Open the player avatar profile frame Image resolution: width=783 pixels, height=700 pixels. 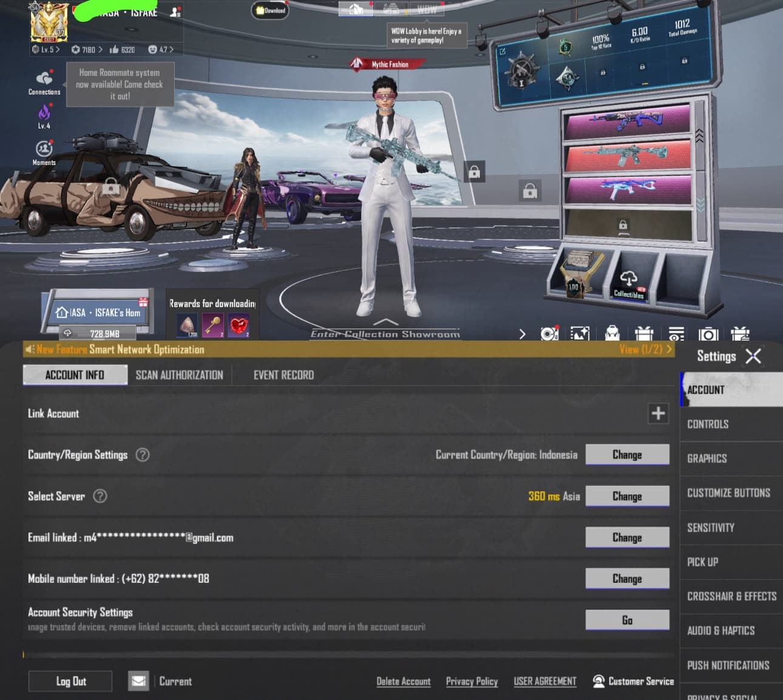pyautogui.click(x=49, y=21)
